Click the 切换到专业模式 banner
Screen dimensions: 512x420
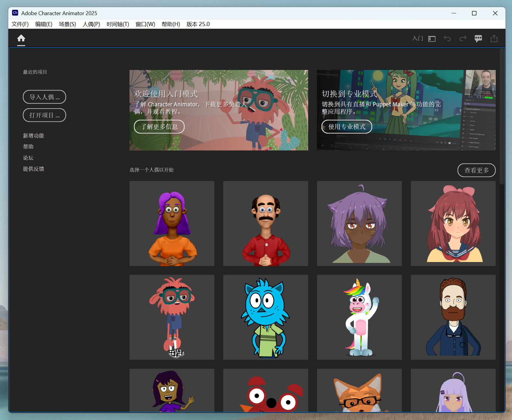pyautogui.click(x=406, y=110)
